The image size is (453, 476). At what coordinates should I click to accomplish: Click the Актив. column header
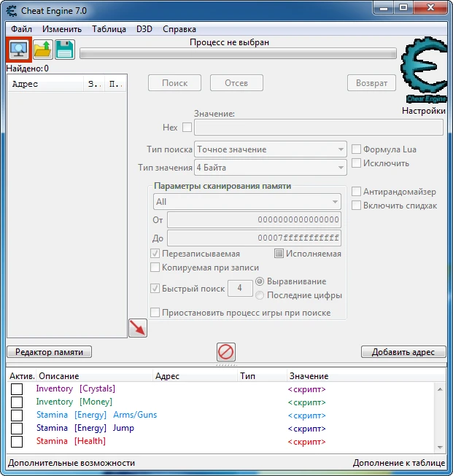(22, 376)
